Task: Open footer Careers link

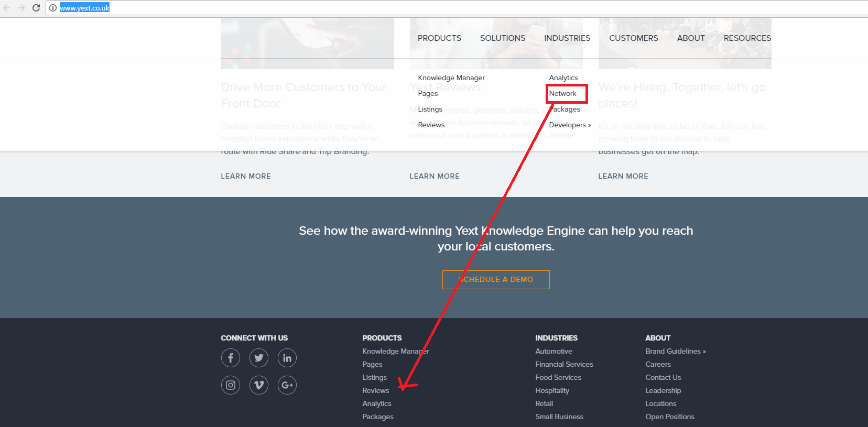Action: 658,364
